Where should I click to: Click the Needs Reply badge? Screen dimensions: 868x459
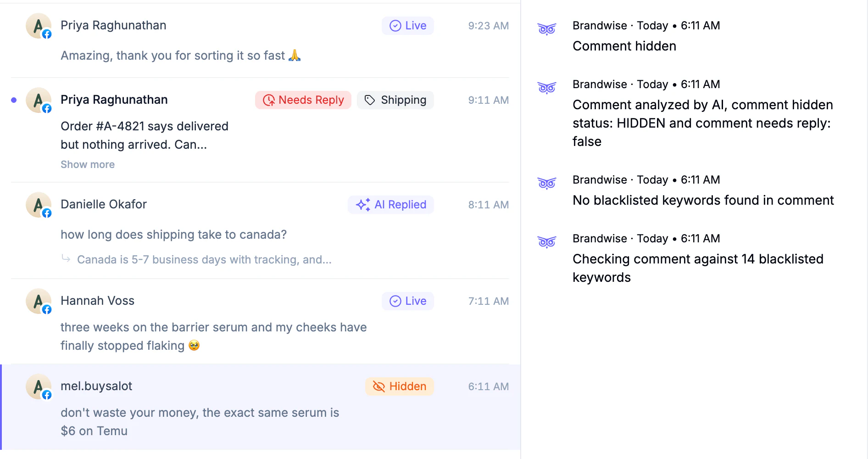[303, 100]
